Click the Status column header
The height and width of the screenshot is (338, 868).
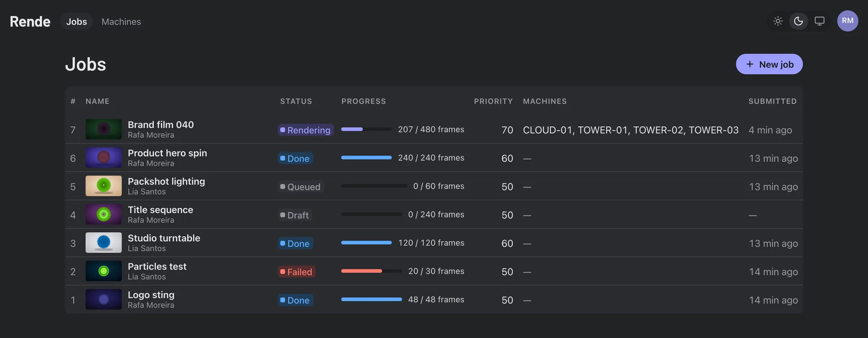pyautogui.click(x=296, y=101)
